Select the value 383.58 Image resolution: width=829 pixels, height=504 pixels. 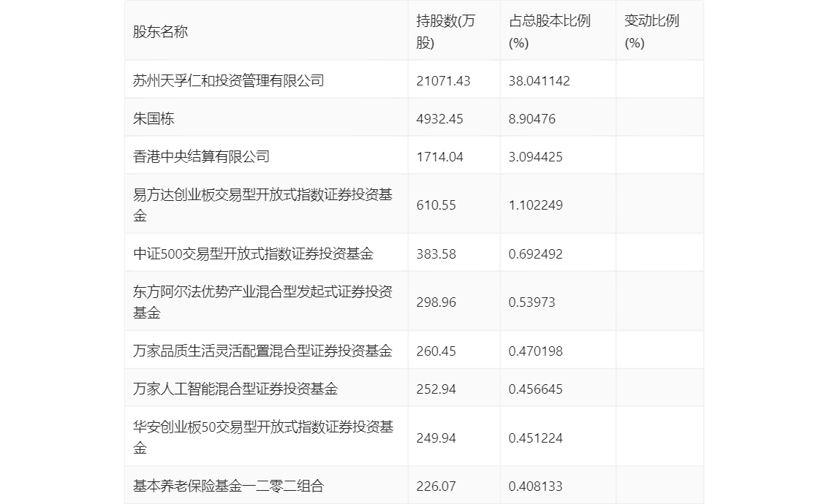[x=436, y=254]
